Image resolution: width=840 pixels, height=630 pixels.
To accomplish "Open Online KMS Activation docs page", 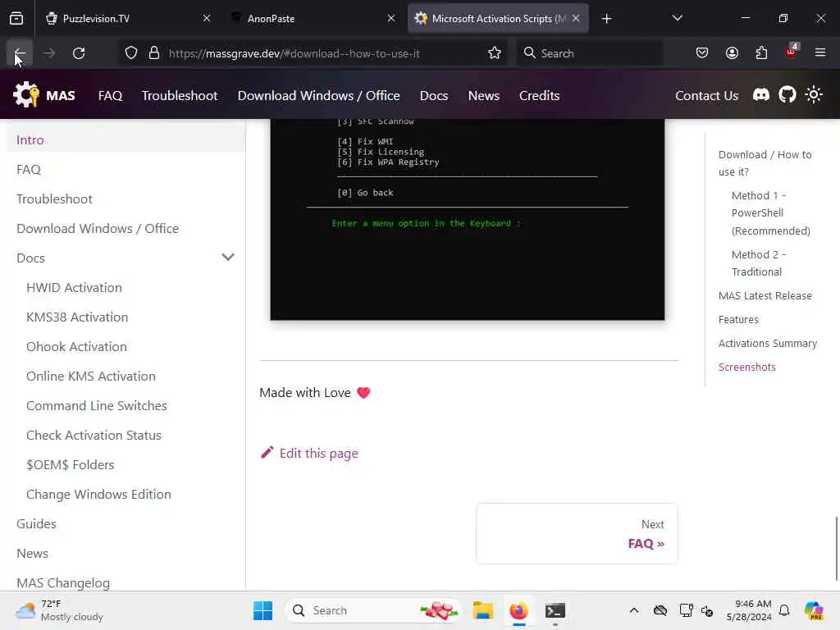I will tap(90, 376).
